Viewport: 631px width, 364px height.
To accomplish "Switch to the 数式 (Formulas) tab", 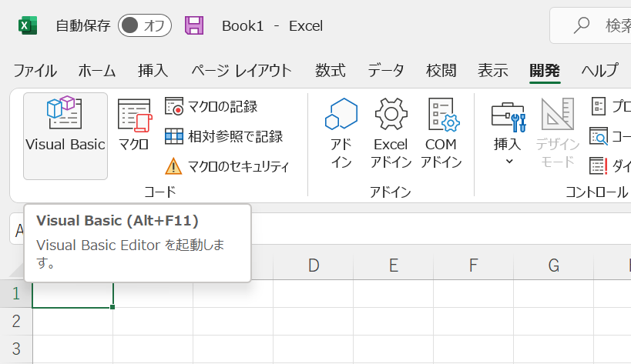I will (330, 71).
